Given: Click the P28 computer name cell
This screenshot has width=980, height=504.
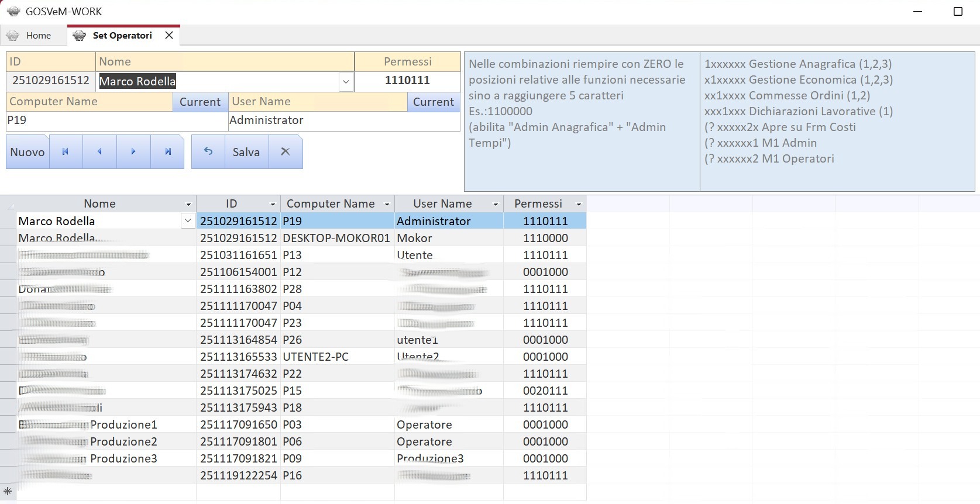Looking at the screenshot, I should point(337,289).
